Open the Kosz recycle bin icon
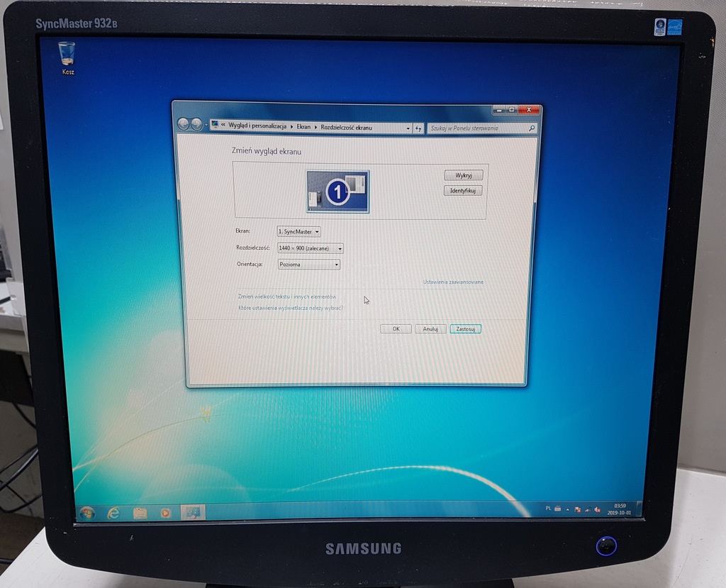The width and height of the screenshot is (726, 588). click(x=67, y=58)
